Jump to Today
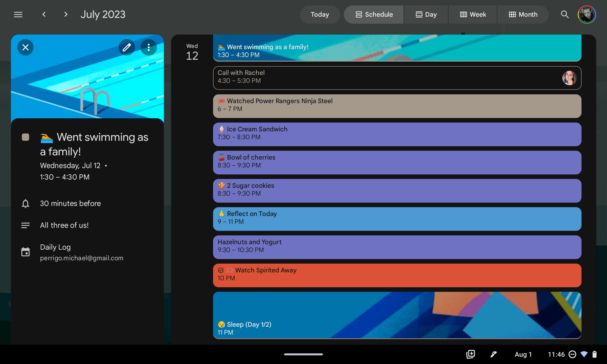Image resolution: width=607 pixels, height=364 pixels. [x=320, y=14]
